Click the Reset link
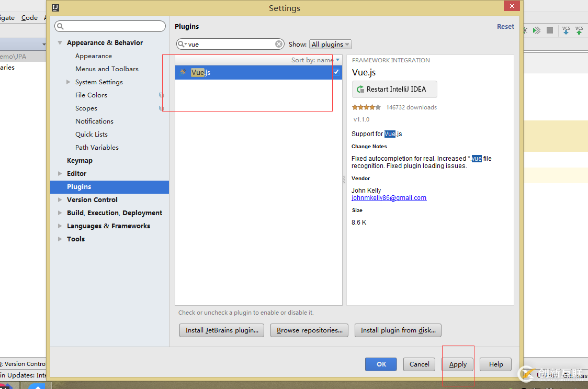This screenshot has height=389, width=588. [505, 27]
